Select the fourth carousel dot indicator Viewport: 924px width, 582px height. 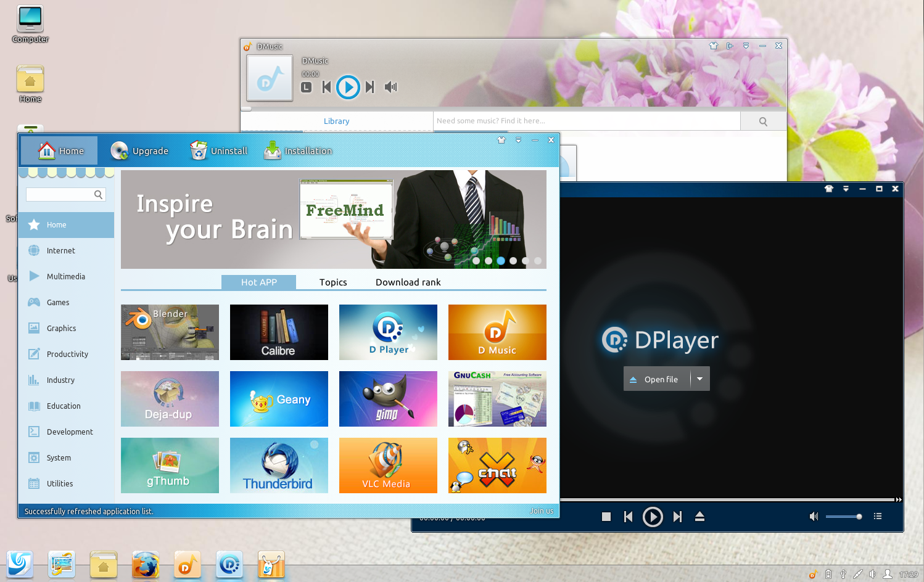pyautogui.click(x=513, y=261)
